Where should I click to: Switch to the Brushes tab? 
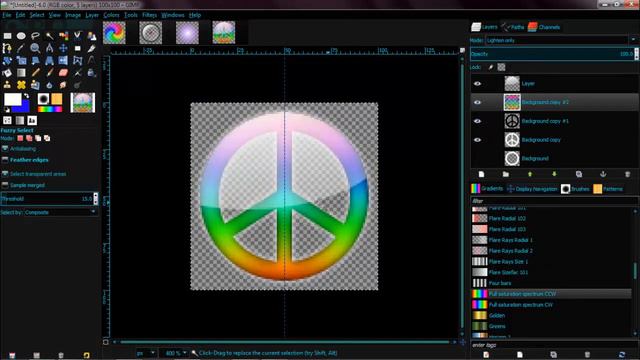575,189
